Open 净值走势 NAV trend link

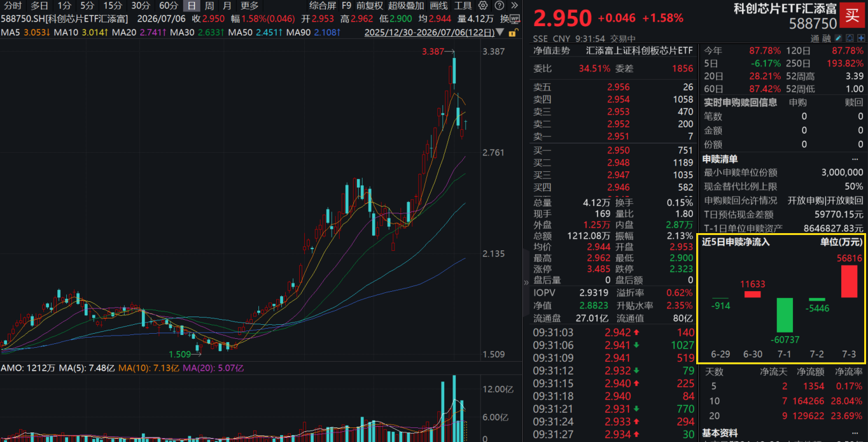pos(552,50)
